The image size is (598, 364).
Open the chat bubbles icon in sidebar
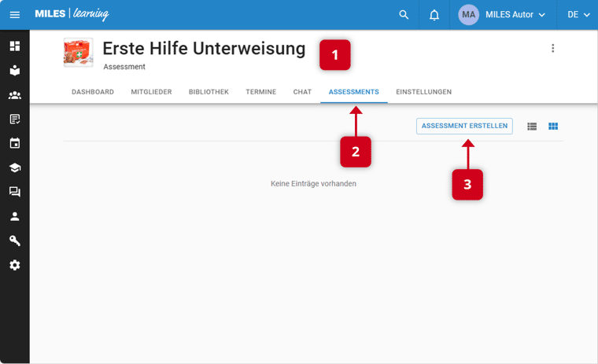click(x=14, y=193)
